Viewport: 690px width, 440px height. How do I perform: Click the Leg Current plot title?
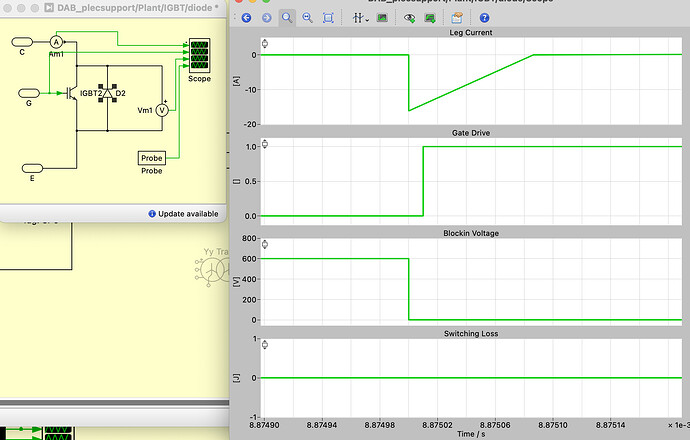471,33
